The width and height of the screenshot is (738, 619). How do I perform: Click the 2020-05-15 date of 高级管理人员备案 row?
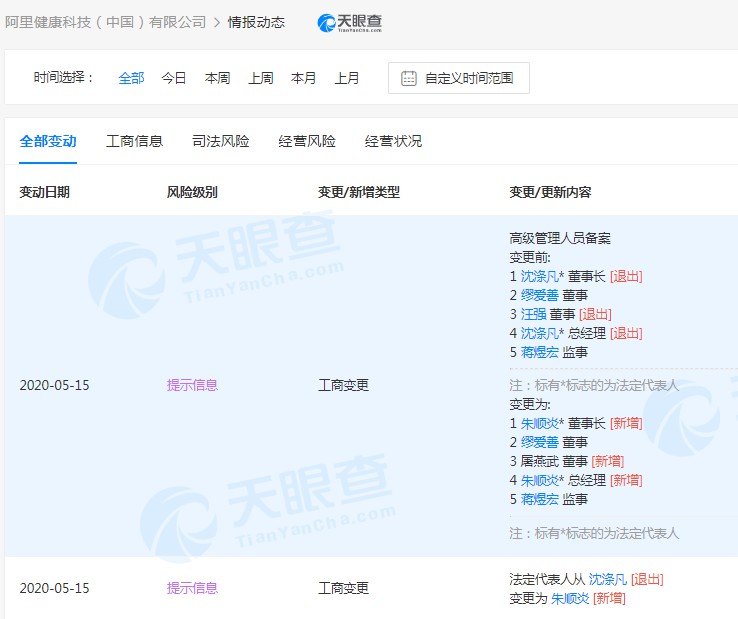point(55,385)
